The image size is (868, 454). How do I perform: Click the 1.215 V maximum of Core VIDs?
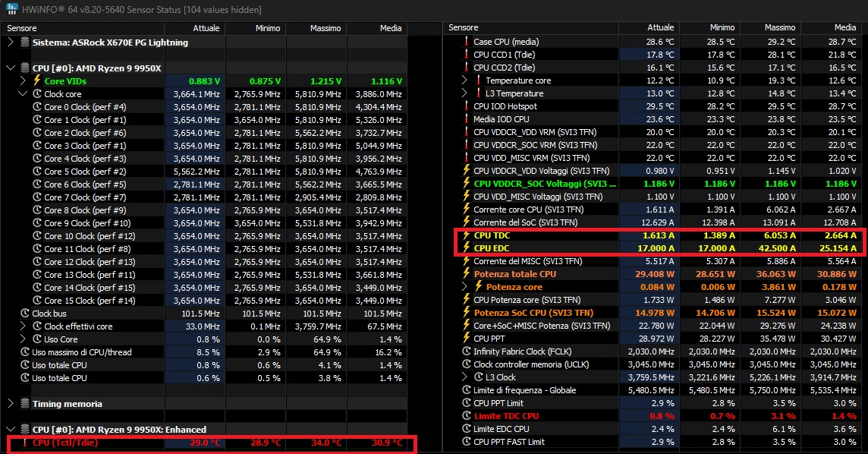coord(325,80)
